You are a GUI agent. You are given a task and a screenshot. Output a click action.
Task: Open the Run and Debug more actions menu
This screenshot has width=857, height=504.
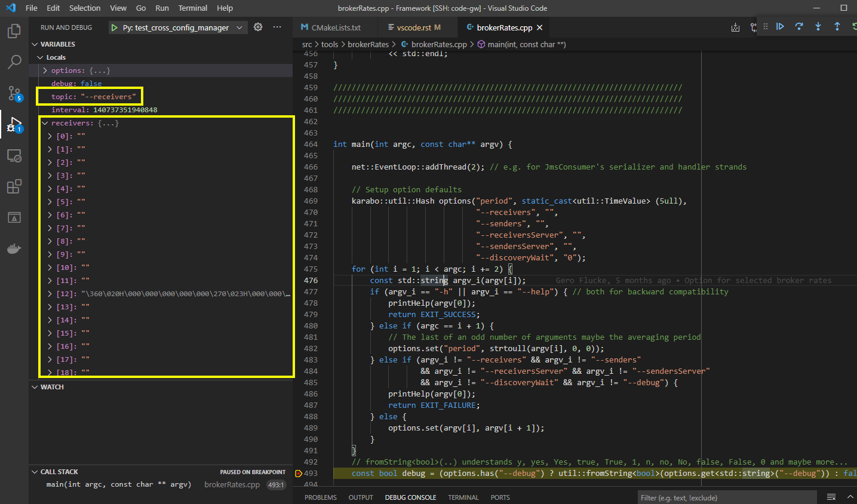click(x=277, y=27)
